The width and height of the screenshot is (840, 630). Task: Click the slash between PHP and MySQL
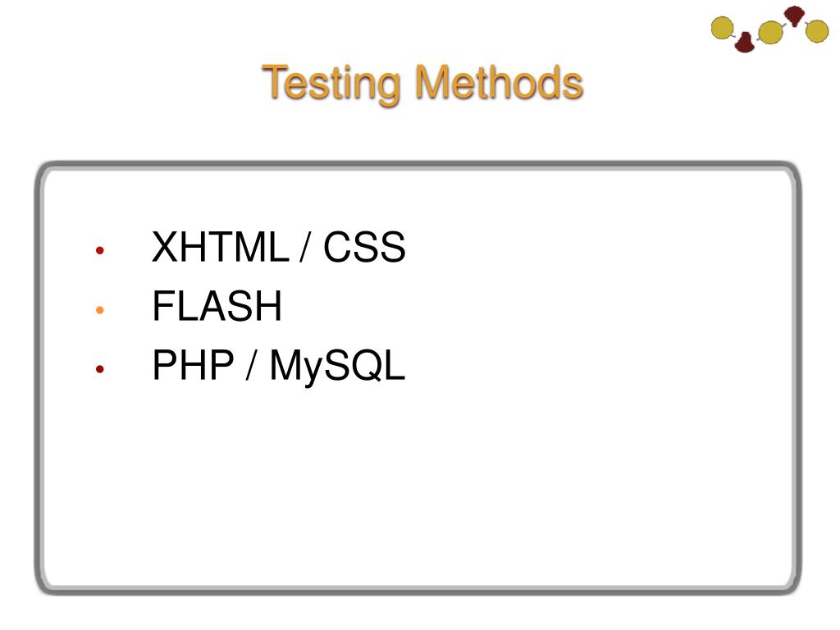point(251,365)
